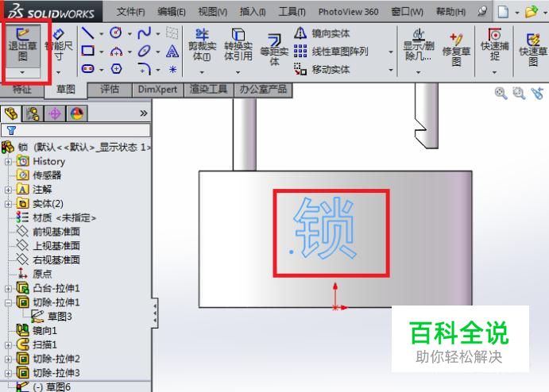Viewport: 549px width, 392px height.
Task: Open the 编辑(E) menu
Action: pyautogui.click(x=171, y=12)
